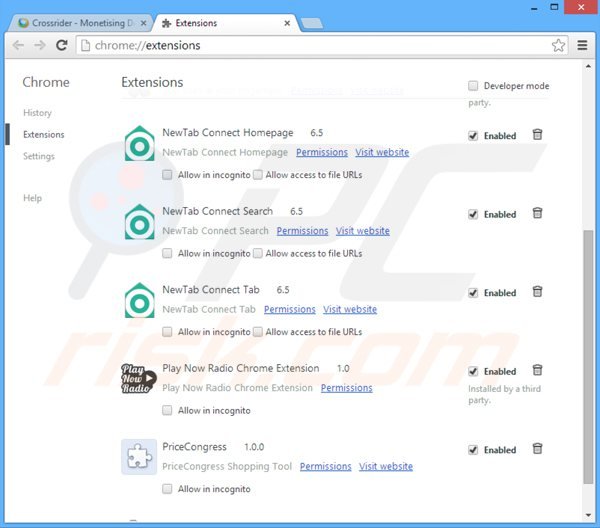
Task: Allow NewTab Connect Search in incognito
Action: 167,253
